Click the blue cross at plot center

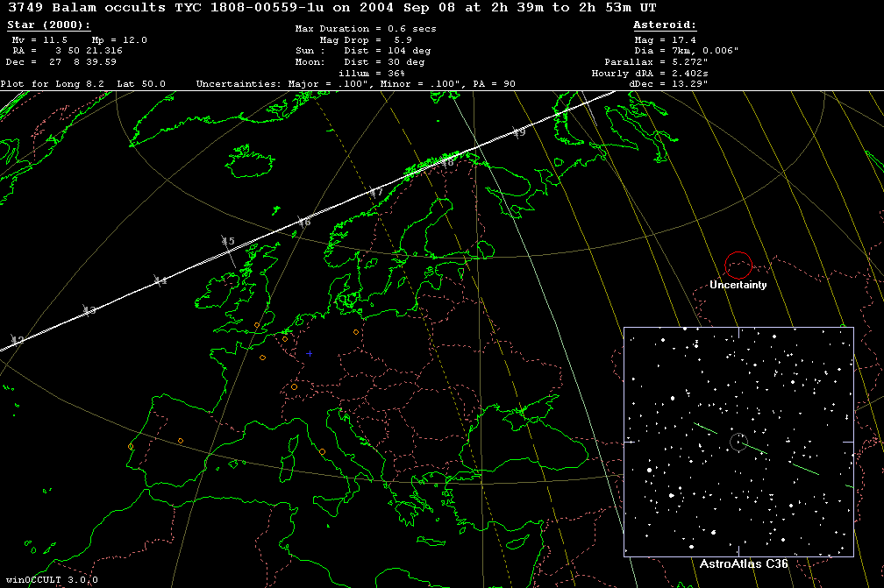[309, 354]
